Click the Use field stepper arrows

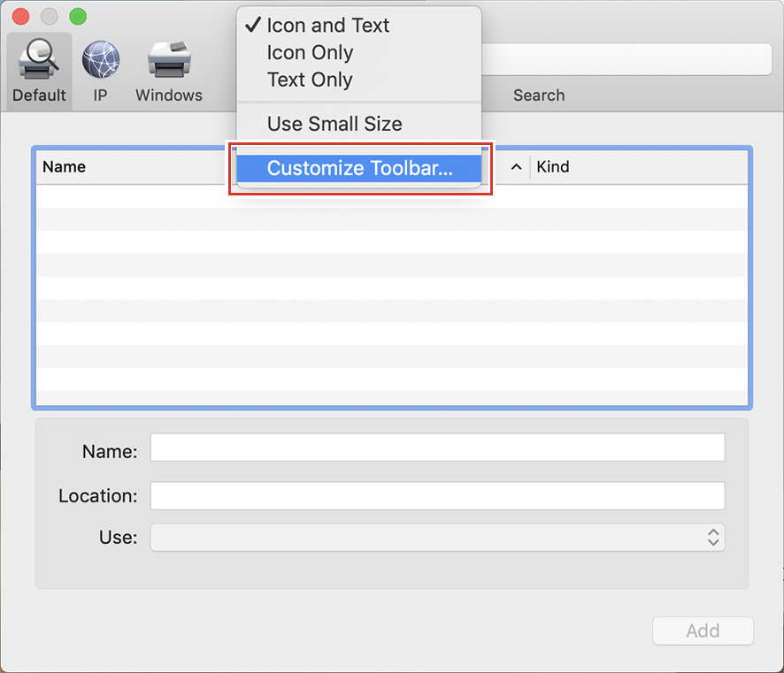point(713,537)
